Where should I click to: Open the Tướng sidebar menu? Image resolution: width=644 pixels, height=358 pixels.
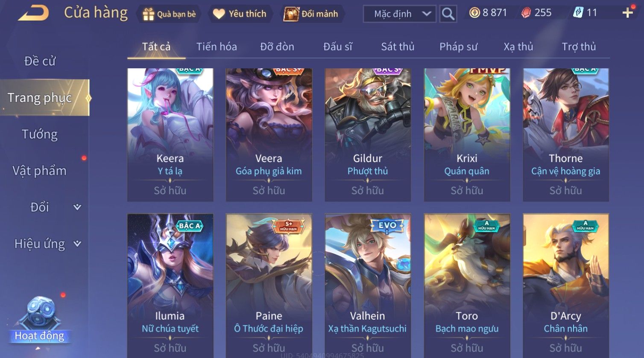pyautogui.click(x=40, y=134)
